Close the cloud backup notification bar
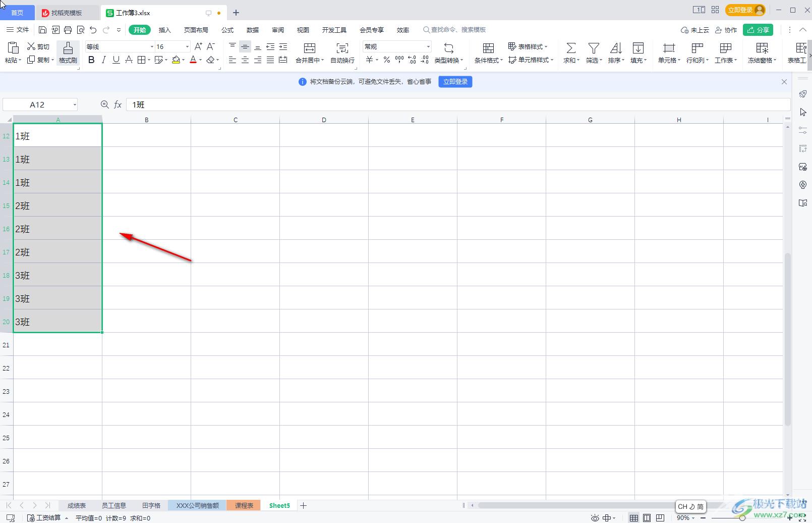Screen dimensions: 812x523 click(x=784, y=82)
